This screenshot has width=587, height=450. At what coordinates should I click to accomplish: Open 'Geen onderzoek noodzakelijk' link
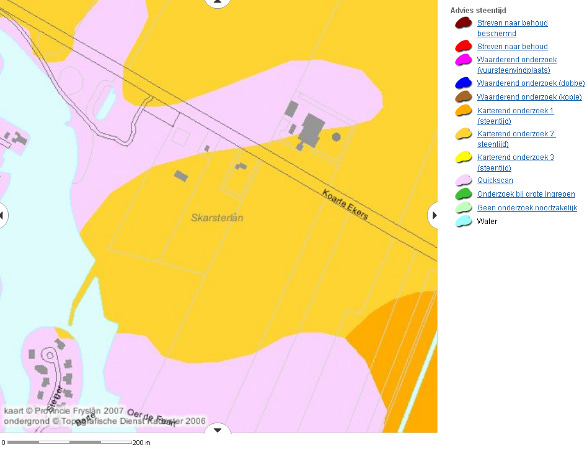click(527, 208)
